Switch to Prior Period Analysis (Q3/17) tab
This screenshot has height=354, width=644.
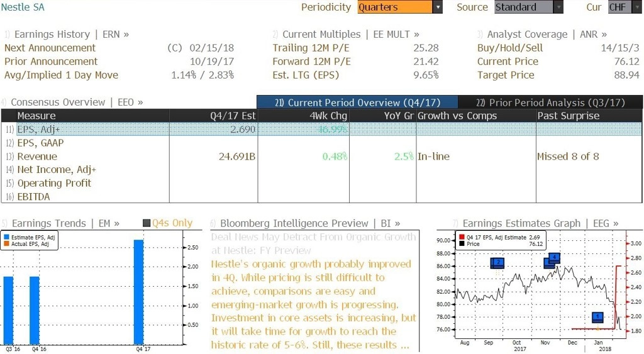[x=550, y=102]
